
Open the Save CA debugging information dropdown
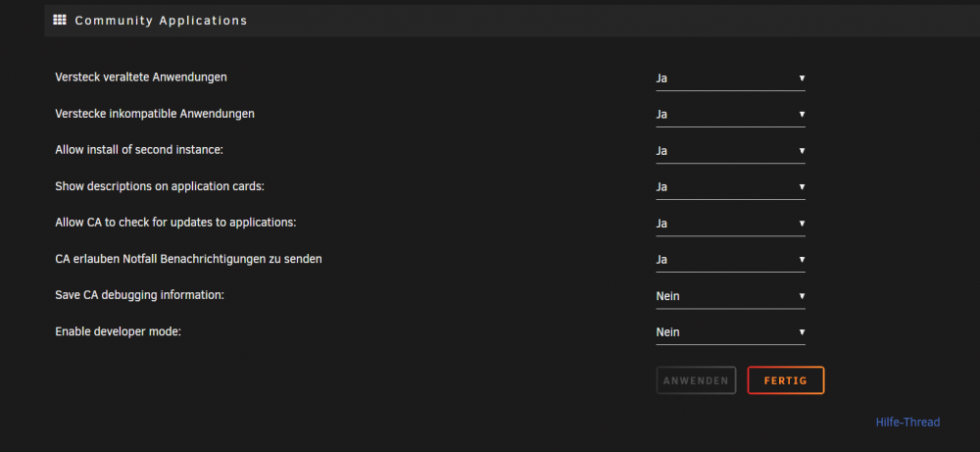pos(730,296)
